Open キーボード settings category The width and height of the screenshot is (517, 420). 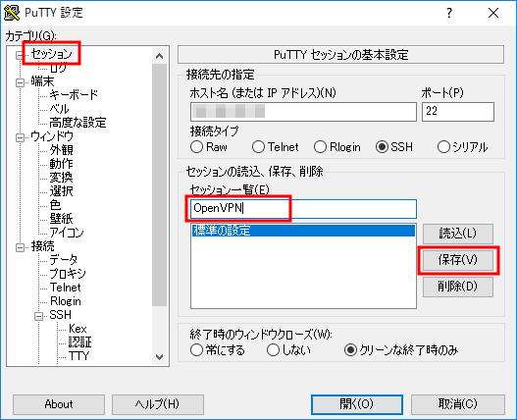click(x=74, y=95)
